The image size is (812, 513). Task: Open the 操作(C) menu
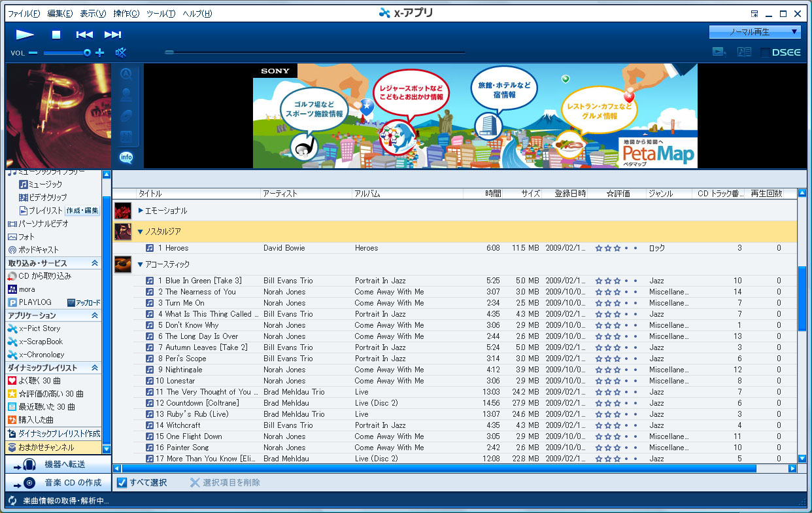click(x=126, y=14)
